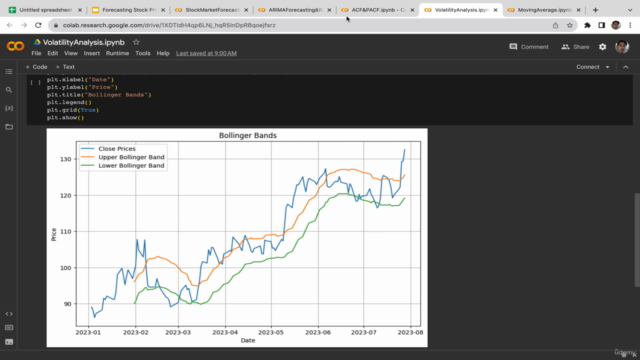640x360 pixels.
Task: Open the Connect runtime dropdown arrow
Action: point(607,67)
